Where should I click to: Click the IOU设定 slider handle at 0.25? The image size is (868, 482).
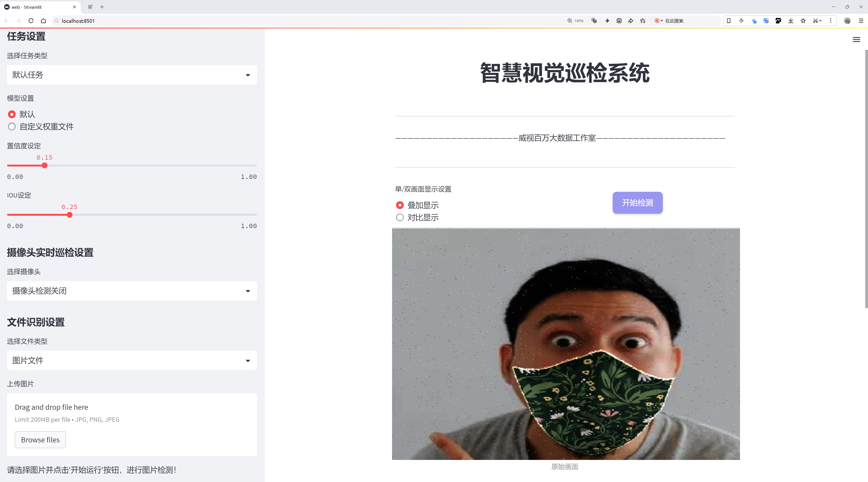69,215
